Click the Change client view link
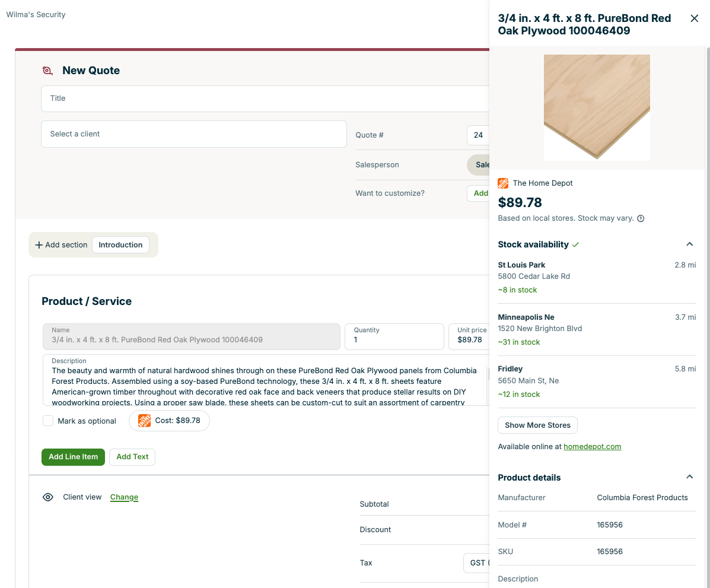710x588 pixels. point(124,497)
